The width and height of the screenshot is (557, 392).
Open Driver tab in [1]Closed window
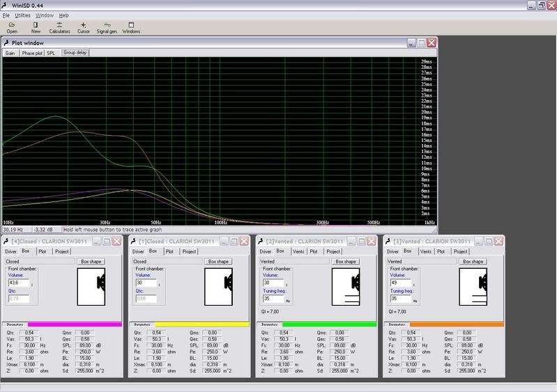(138, 251)
